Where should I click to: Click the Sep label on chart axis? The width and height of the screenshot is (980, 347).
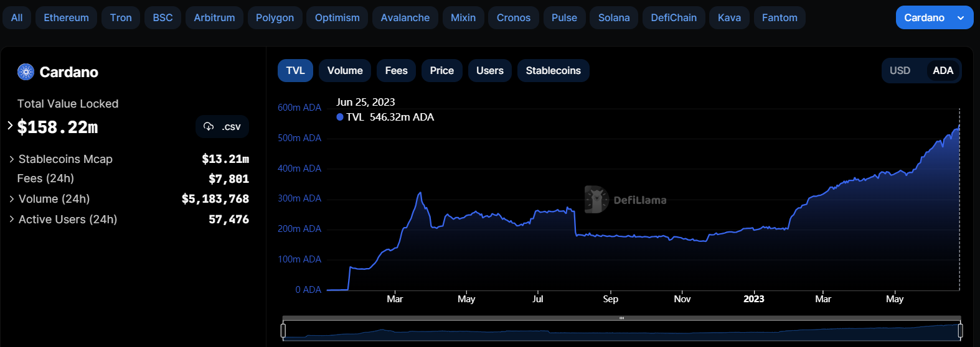[x=610, y=299]
